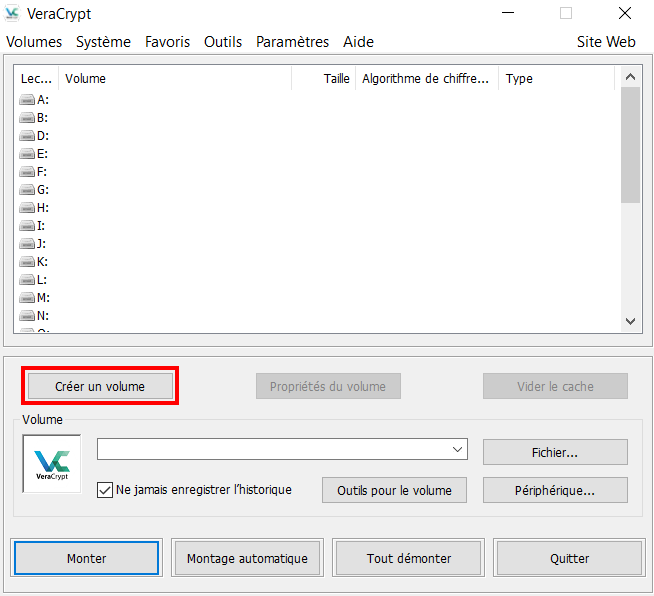The height and width of the screenshot is (596, 654).
Task: Select drive letter J: icon
Action: click(x=27, y=244)
